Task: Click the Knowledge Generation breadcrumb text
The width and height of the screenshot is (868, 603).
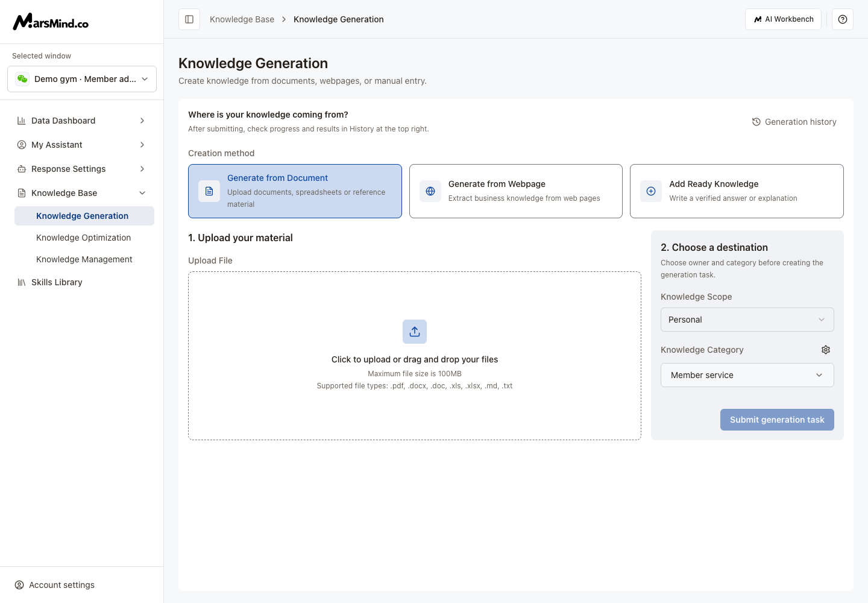Action: (339, 19)
